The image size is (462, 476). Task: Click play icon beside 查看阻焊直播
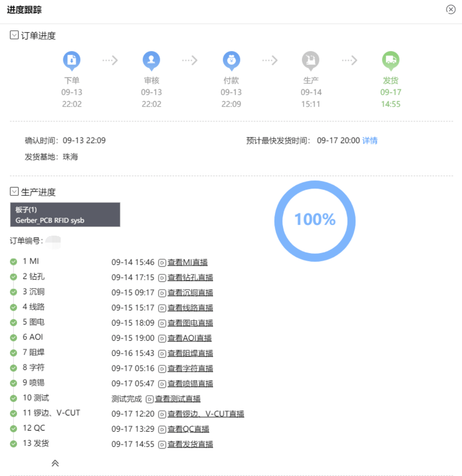(162, 354)
